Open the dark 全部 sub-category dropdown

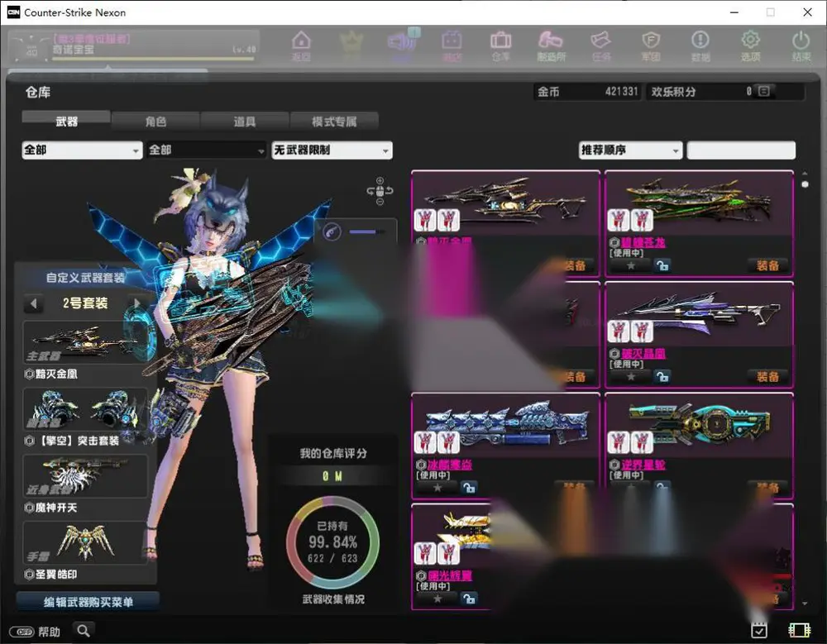tap(207, 150)
